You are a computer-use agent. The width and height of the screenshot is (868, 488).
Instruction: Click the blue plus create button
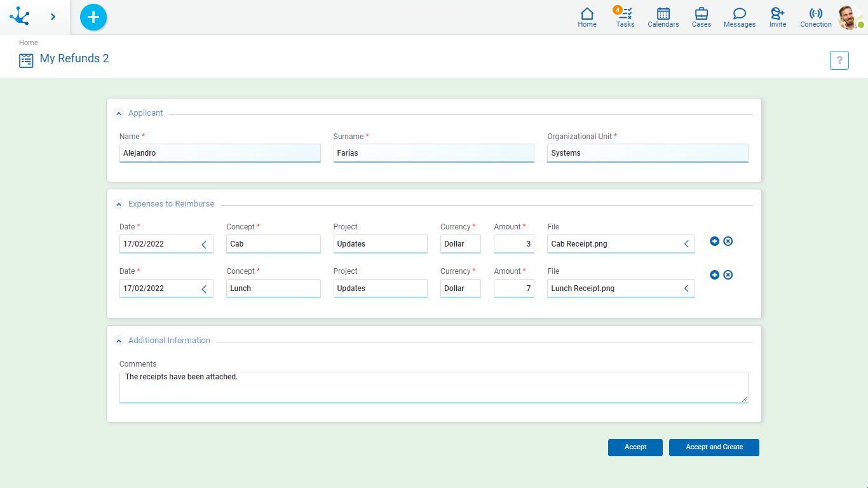click(93, 17)
